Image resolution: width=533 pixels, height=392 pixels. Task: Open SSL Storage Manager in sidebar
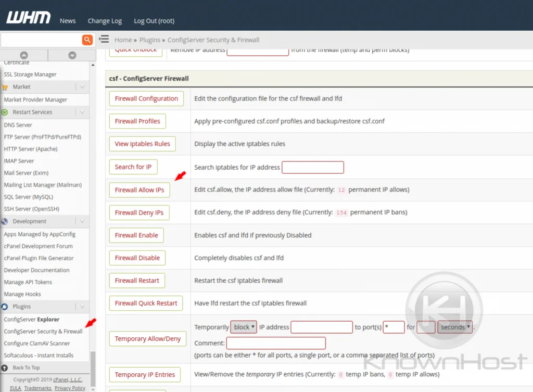click(x=30, y=74)
